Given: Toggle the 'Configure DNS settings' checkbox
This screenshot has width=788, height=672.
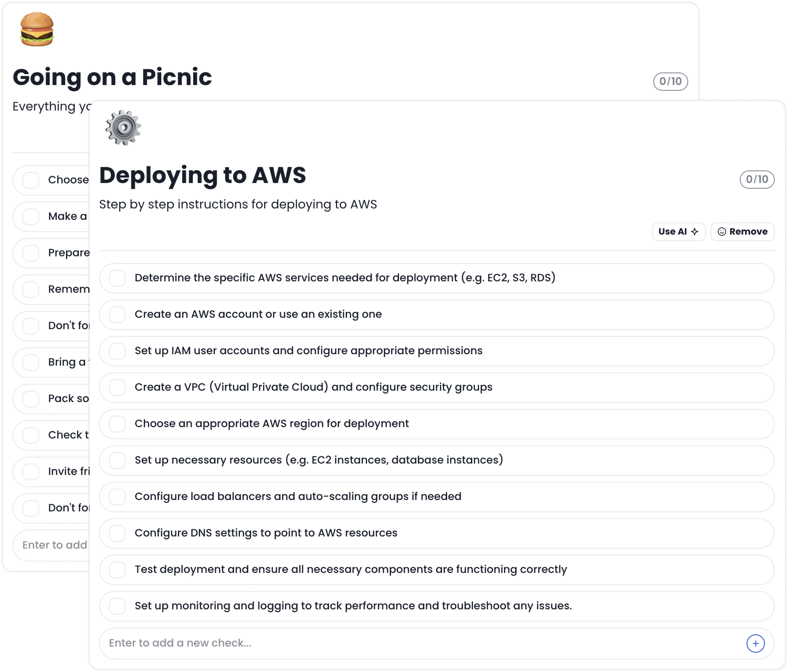Looking at the screenshot, I should pyautogui.click(x=117, y=533).
